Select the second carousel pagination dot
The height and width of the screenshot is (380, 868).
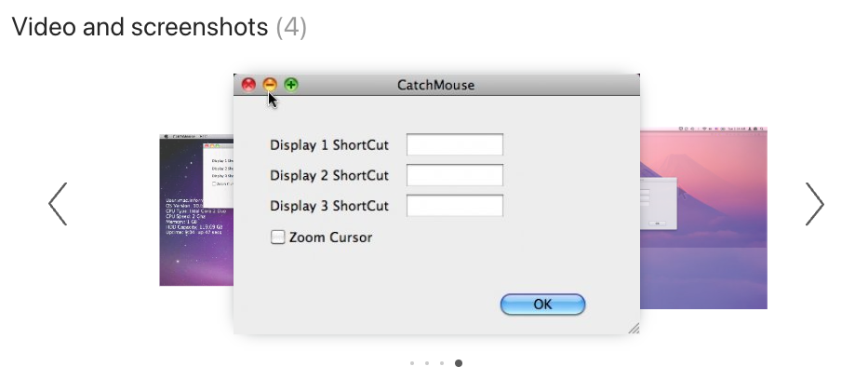tap(427, 363)
